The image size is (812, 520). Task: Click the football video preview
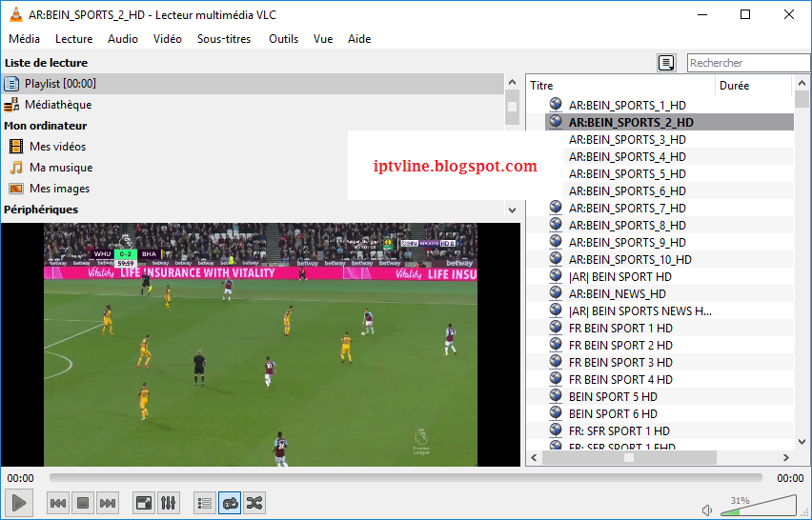pyautogui.click(x=260, y=345)
